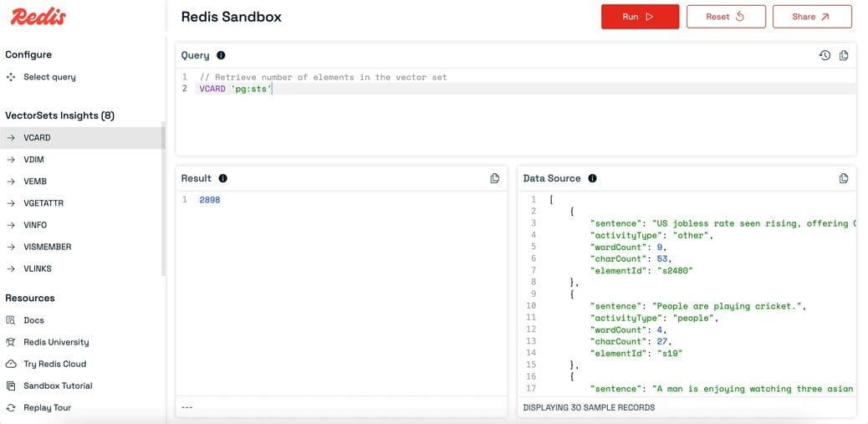Select the VGETATTR query

[x=43, y=203]
